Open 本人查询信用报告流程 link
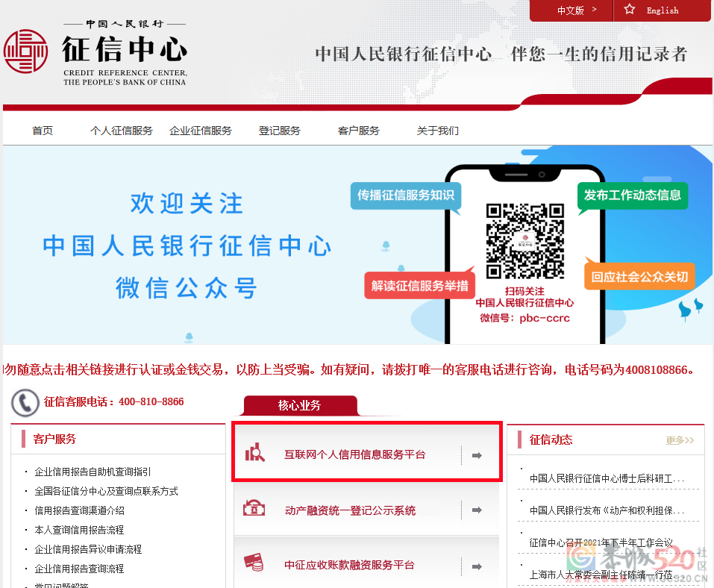714x588 pixels. point(79,530)
